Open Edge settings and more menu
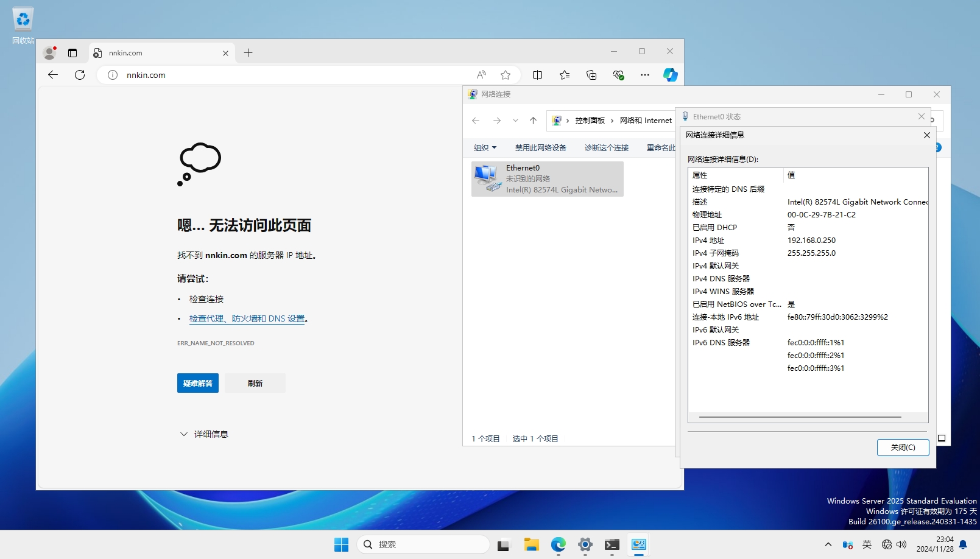Image resolution: width=980 pixels, height=559 pixels. 645,75
